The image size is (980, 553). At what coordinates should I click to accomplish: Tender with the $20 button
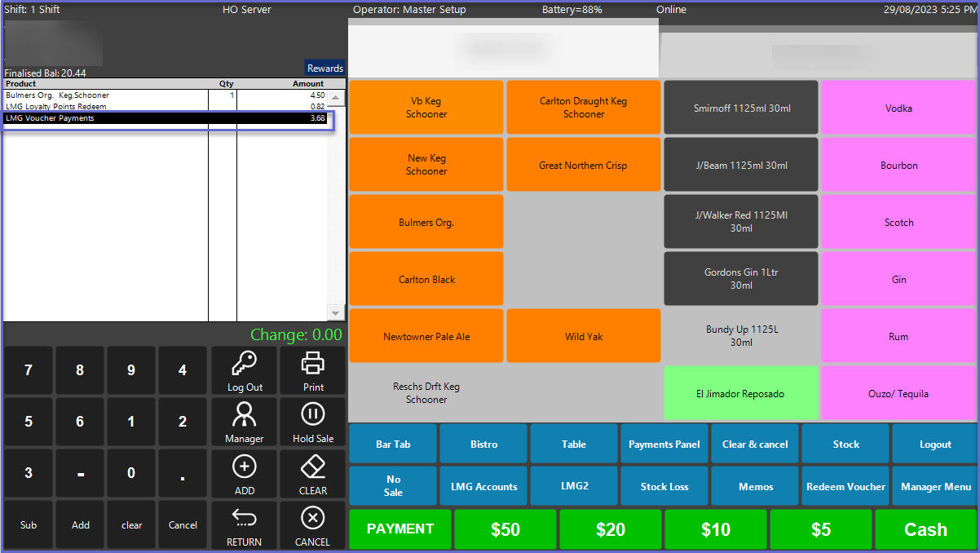coord(611,529)
